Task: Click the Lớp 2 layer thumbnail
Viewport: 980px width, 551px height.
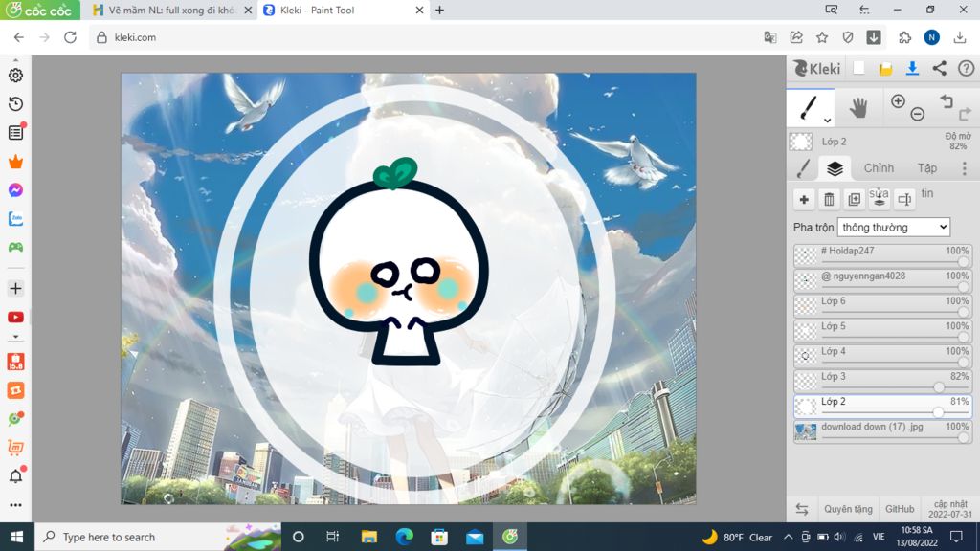Action: click(806, 407)
